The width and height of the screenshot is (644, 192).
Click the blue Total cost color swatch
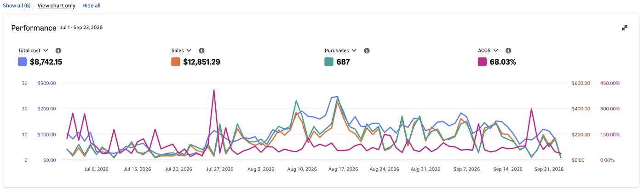click(22, 62)
